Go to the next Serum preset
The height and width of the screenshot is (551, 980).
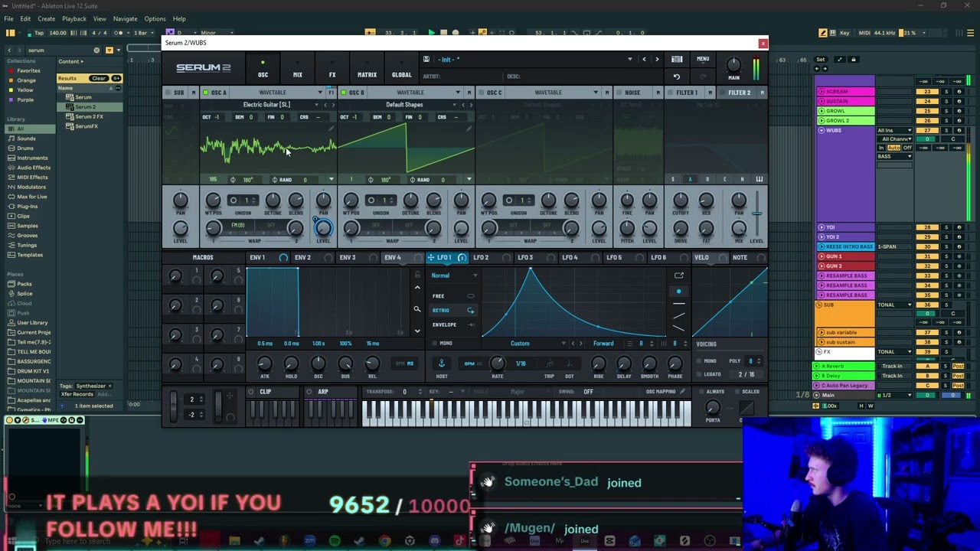pyautogui.click(x=657, y=59)
